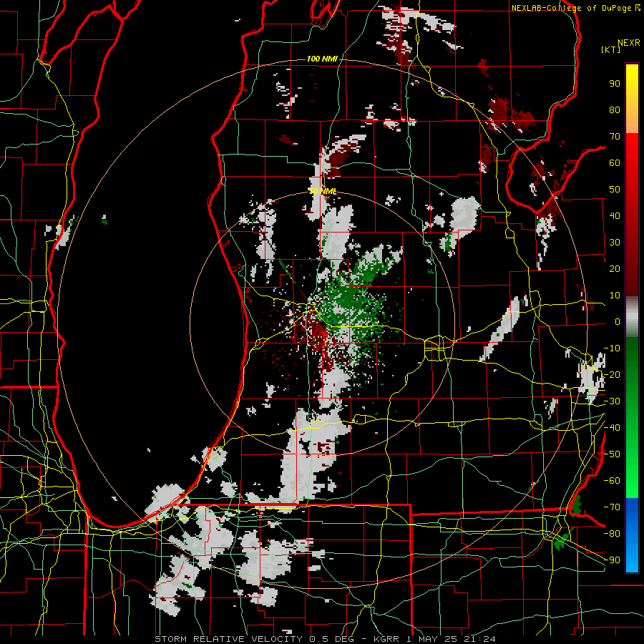
Task: Click the positive 60 scale label
Action: [615, 163]
